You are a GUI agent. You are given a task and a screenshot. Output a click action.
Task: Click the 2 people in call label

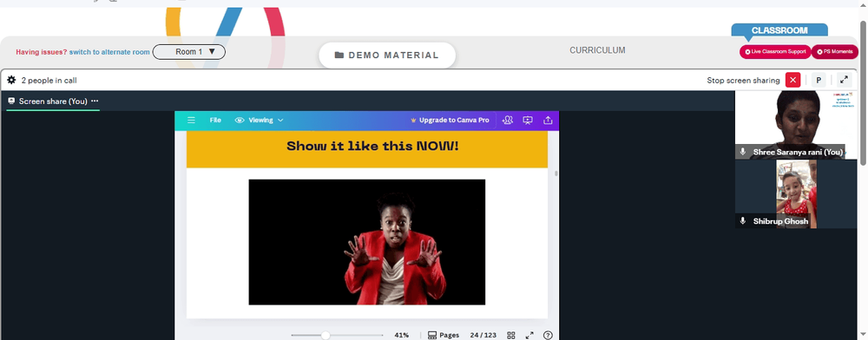click(x=49, y=80)
